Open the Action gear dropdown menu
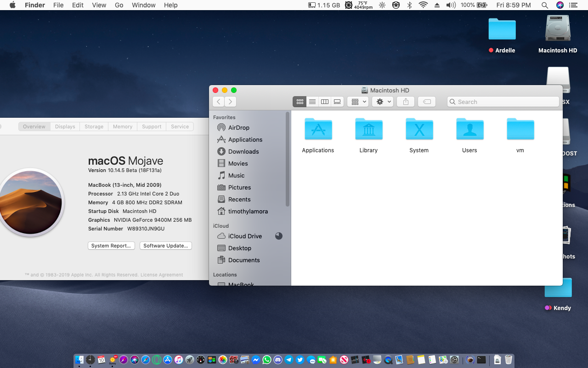Screen dimensions: 588x368 point(382,102)
